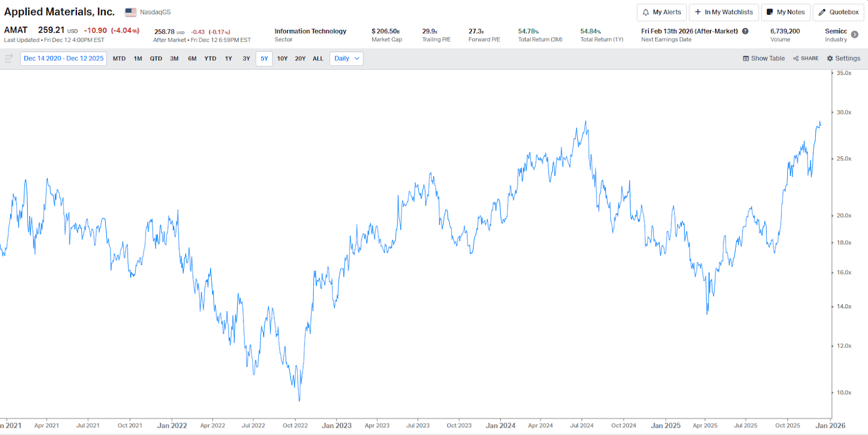Add AMAT using In My Watchlists plus icon
Image resolution: width=868 pixels, height=435 pixels.
click(698, 12)
